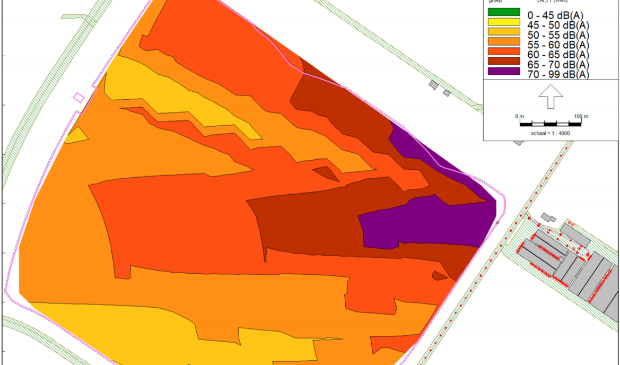Click the 50 - 55 dB(A) legend label
The height and width of the screenshot is (365, 620).
[558, 35]
